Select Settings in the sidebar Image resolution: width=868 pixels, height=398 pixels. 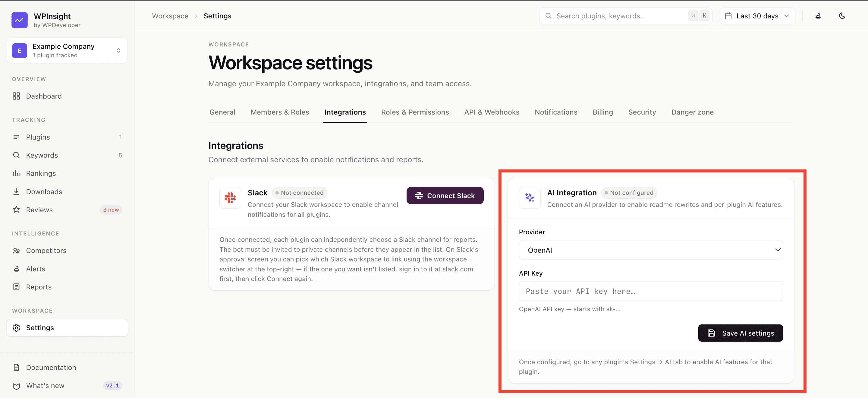pyautogui.click(x=67, y=327)
